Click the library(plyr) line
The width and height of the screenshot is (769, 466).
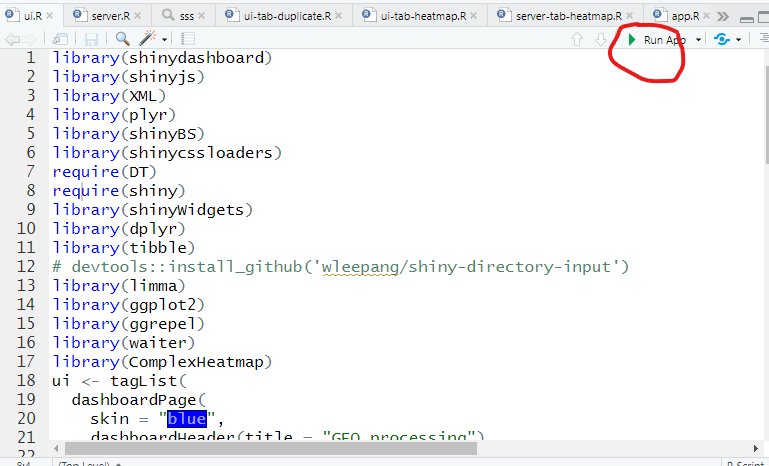pyautogui.click(x=114, y=115)
